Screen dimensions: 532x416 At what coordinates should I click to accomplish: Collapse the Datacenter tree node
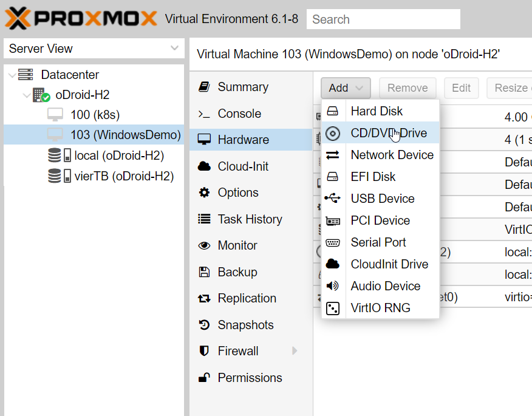click(12, 75)
